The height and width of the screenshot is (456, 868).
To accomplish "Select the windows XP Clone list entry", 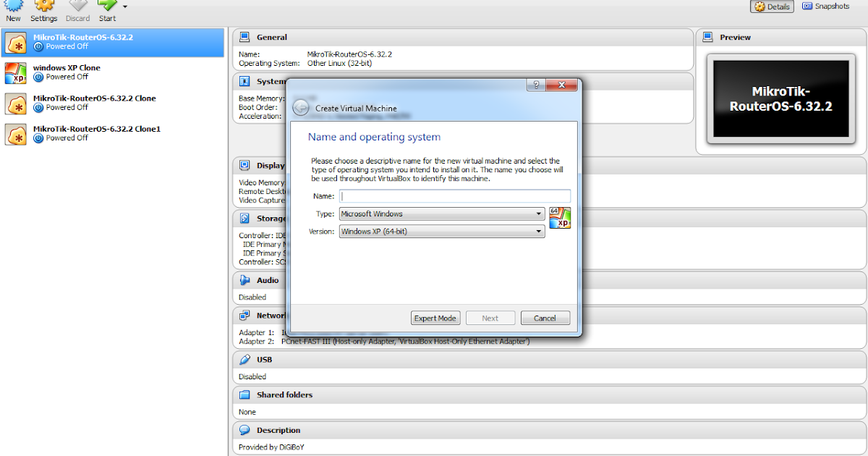I will (113, 72).
